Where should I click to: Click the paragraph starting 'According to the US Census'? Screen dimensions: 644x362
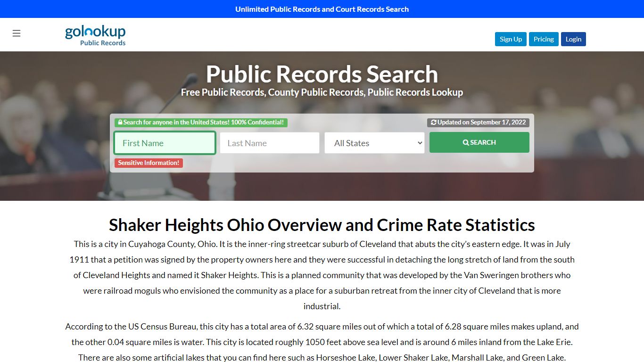pos(322,342)
